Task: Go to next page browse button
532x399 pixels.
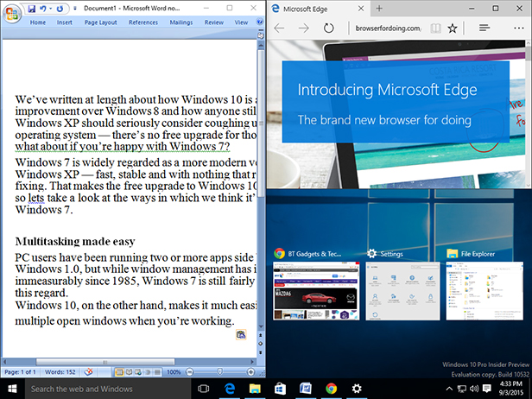Action: [261, 352]
